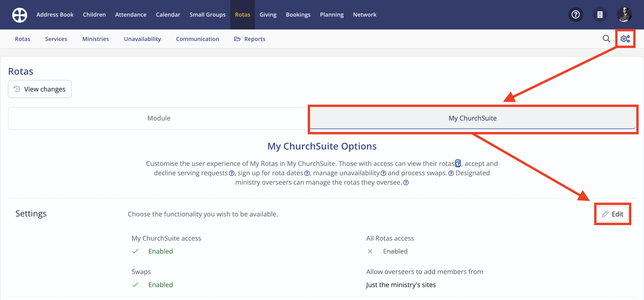The width and height of the screenshot is (644, 300).
Task: Go to the Services section
Action: coord(56,39)
